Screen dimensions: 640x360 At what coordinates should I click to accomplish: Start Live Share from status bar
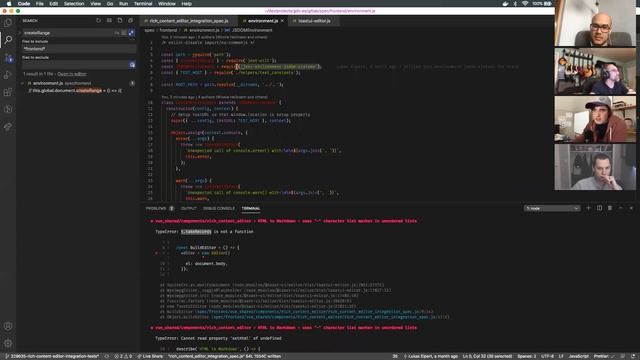tap(150, 356)
